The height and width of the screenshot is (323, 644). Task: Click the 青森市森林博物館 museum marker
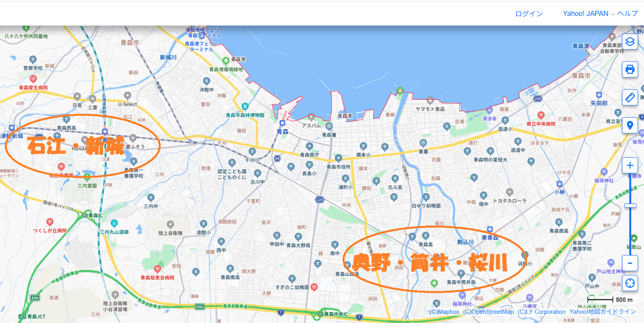[245, 107]
